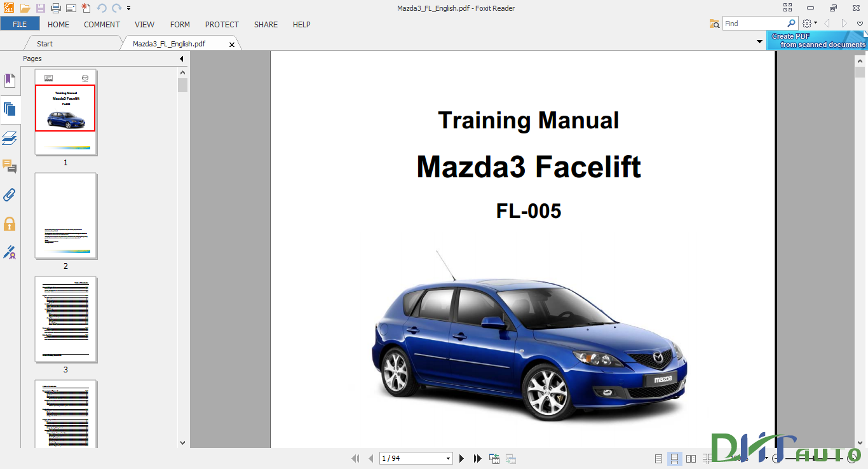868x469 pixels.
Task: Toggle full screen ribbon mode icon
Action: (788, 8)
